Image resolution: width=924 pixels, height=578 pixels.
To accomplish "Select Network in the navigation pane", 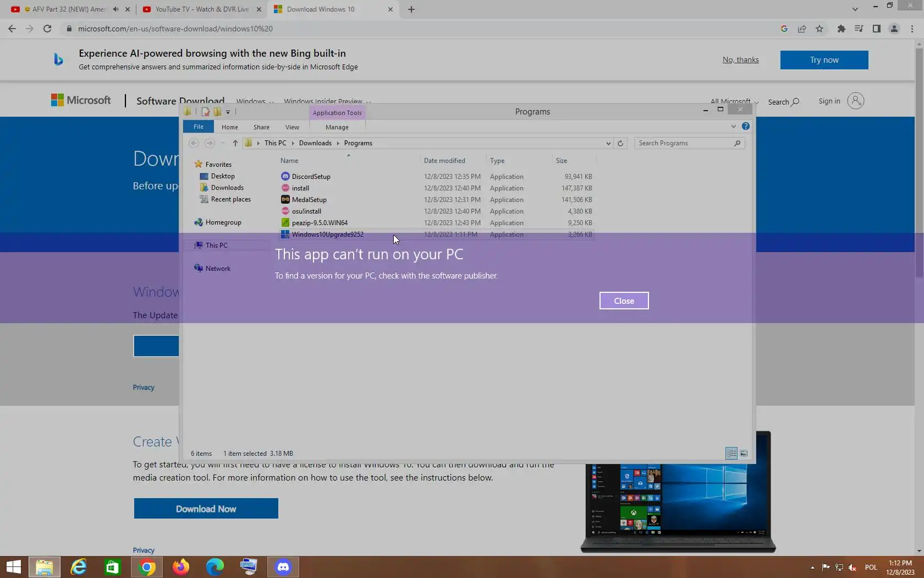I will (x=218, y=269).
